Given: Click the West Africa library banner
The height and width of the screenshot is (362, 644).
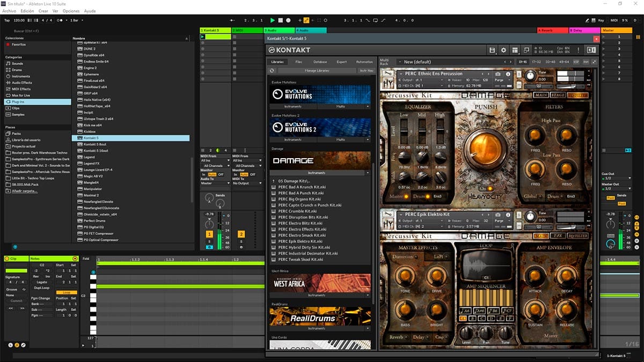Looking at the screenshot, I should tap(320, 283).
